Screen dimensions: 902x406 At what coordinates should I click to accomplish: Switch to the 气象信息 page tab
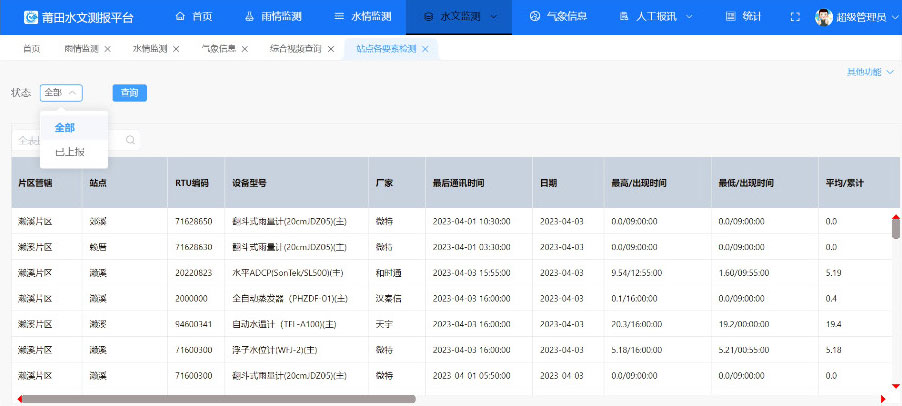click(x=219, y=49)
